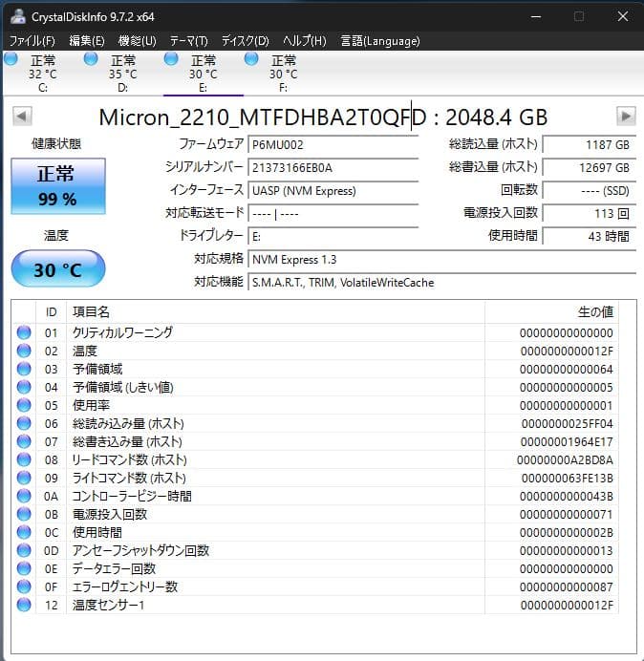This screenshot has width=644, height=661.
Task: Click status orb for attribute 02 温度
Action: pos(24,351)
